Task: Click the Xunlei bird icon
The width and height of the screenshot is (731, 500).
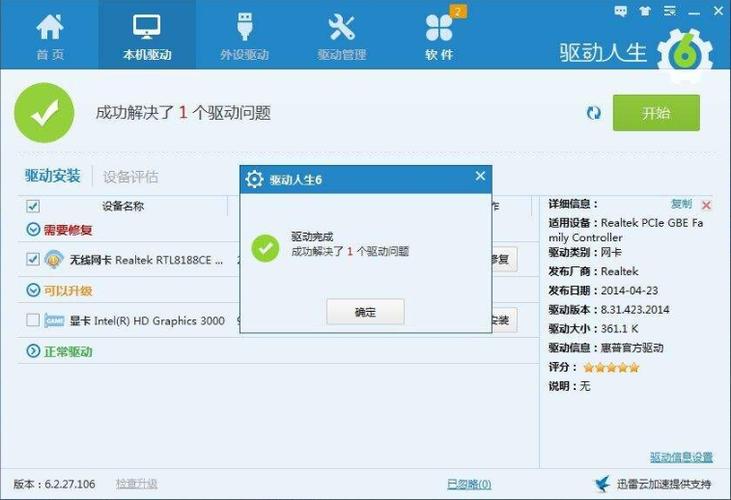Action: (602, 484)
